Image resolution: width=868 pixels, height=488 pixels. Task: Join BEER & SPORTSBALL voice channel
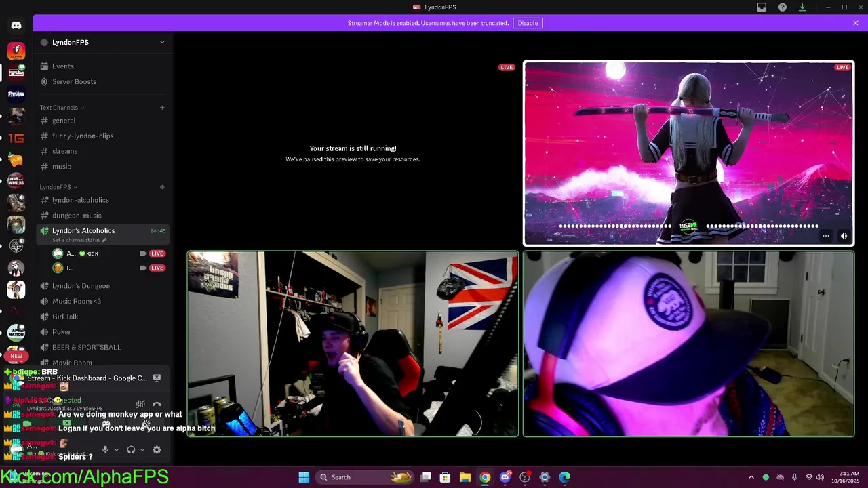(x=102, y=348)
